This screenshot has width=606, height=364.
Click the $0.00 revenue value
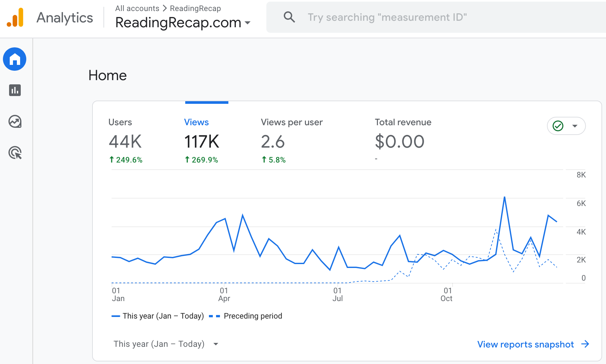pos(400,141)
